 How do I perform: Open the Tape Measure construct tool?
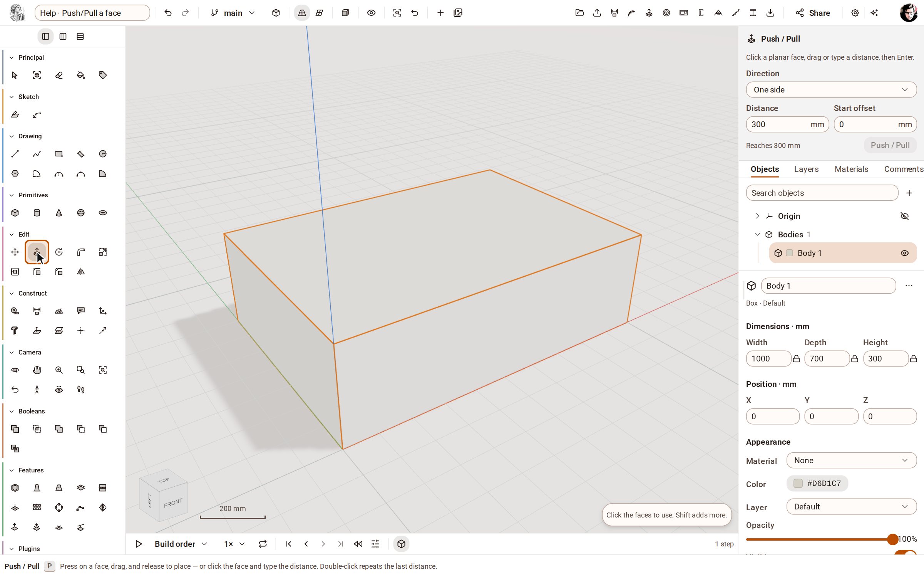[x=15, y=311]
